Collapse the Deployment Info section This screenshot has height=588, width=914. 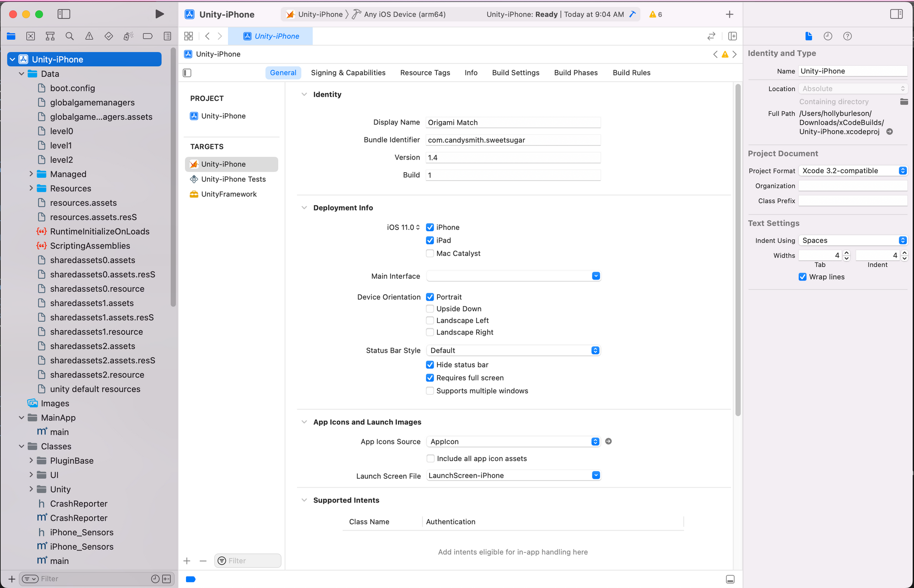click(x=304, y=207)
